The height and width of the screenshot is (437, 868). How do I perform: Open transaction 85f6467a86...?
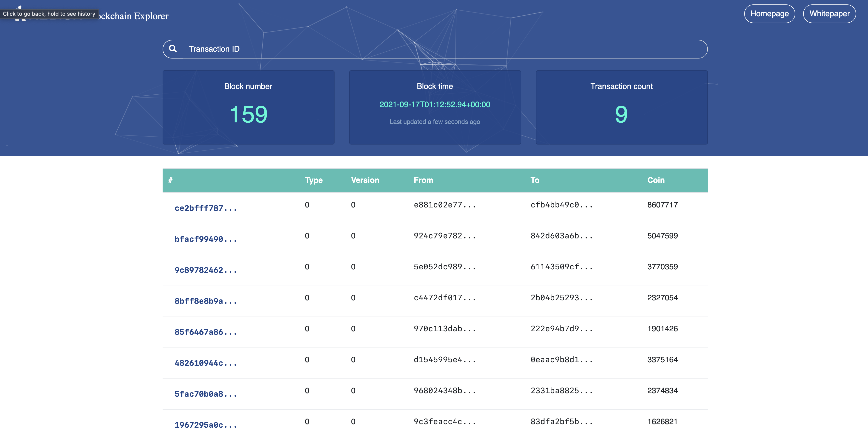point(206,332)
